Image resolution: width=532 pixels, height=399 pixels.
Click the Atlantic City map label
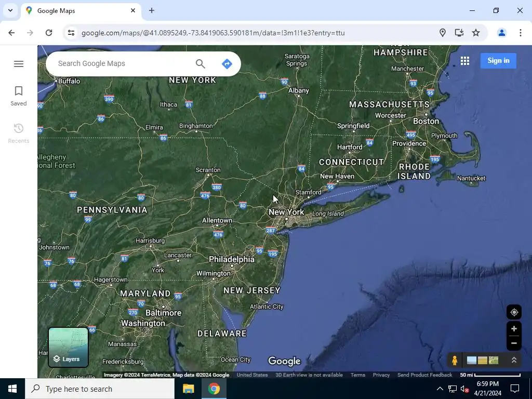pyautogui.click(x=267, y=307)
